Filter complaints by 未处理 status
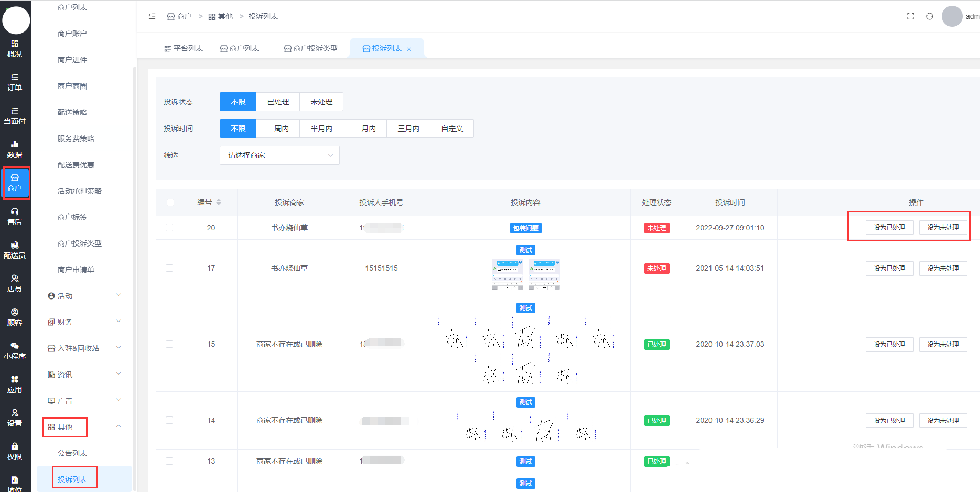 click(321, 102)
